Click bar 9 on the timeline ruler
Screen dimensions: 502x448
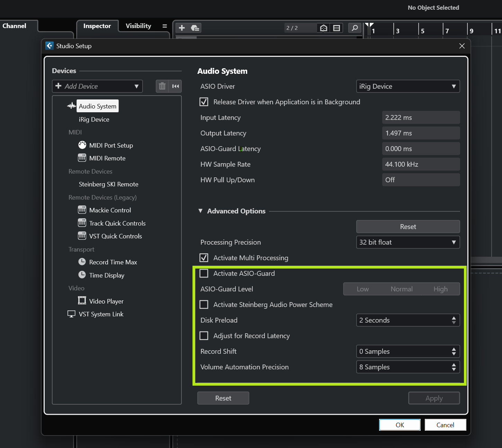472,31
